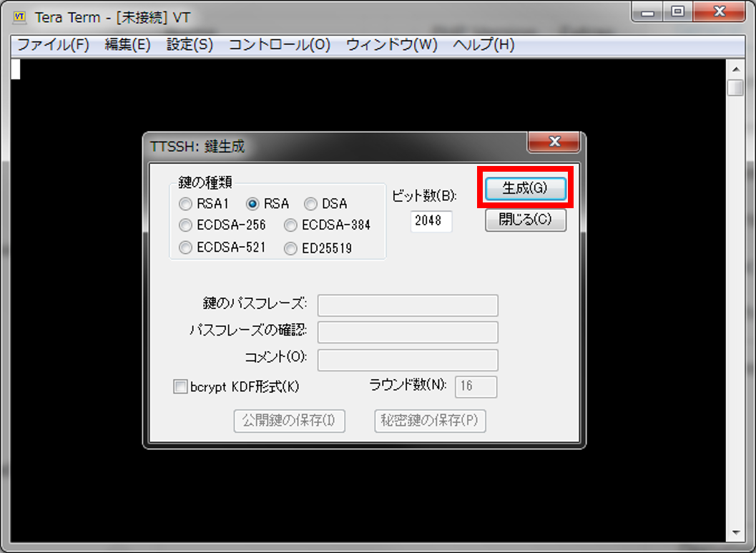Click the Tera Term VT title bar icon
The height and width of the screenshot is (553, 756).
20,16
